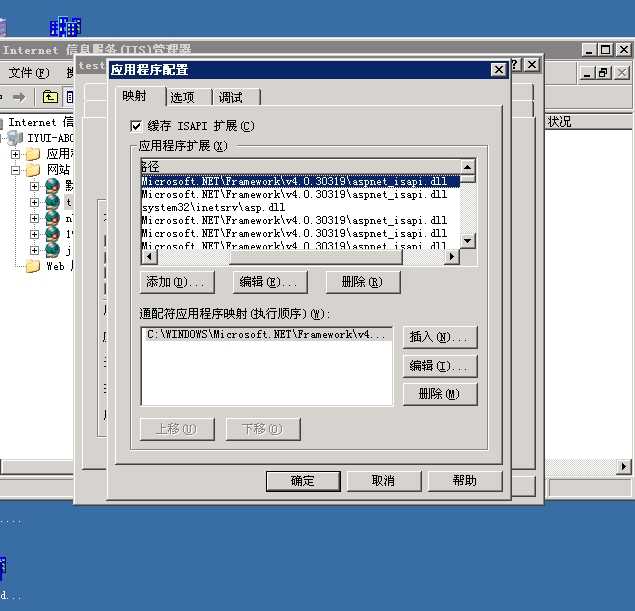Click the left arrow of the horizontal scrollbar
The height and width of the screenshot is (611, 635).
(x=149, y=257)
